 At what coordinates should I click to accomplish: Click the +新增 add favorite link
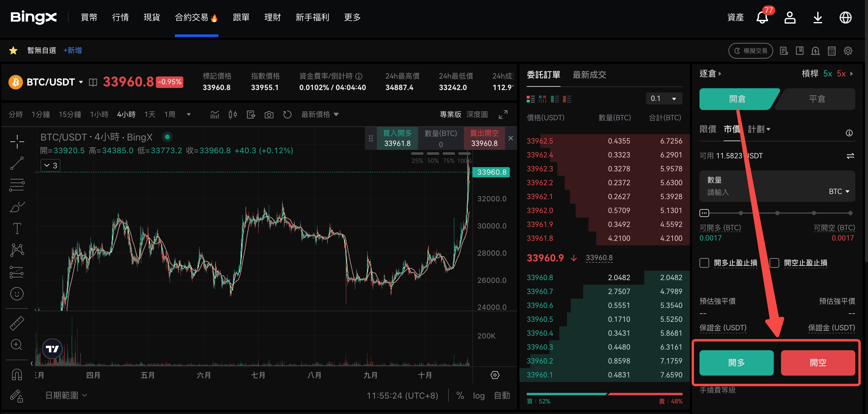tap(72, 50)
